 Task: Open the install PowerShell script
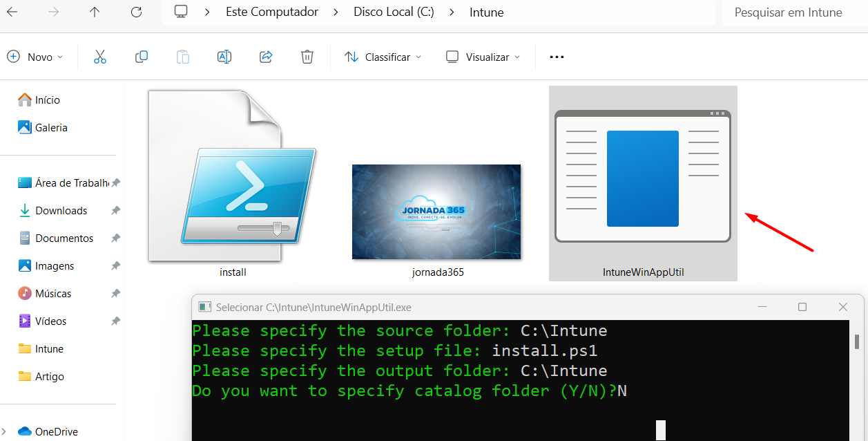tap(233, 176)
